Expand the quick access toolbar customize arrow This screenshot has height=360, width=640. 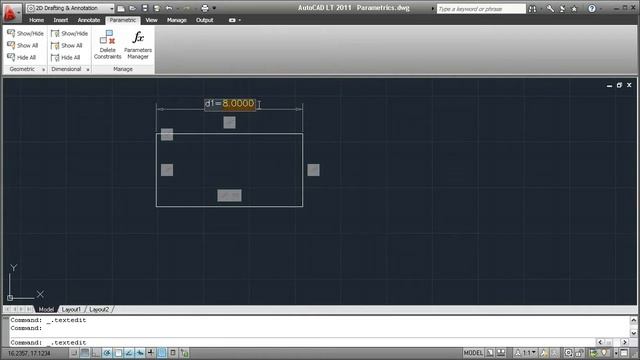pos(214,8)
